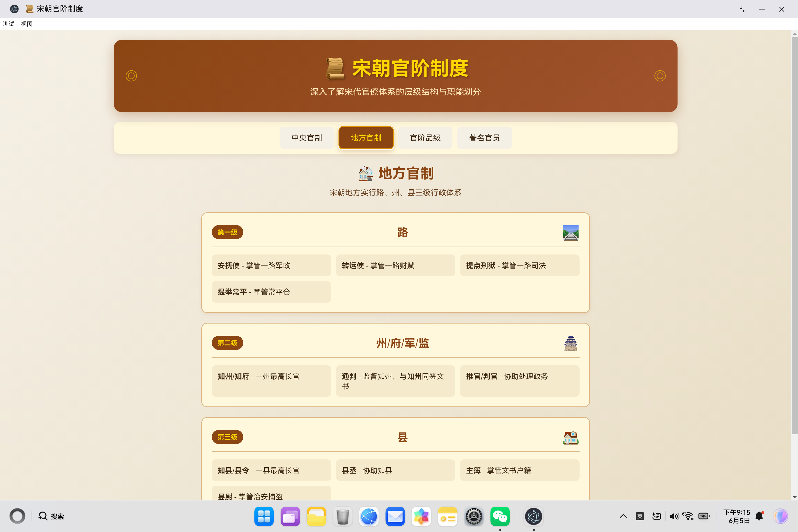Click the 县 card title
Screen dimensions: 798x532
(403, 437)
